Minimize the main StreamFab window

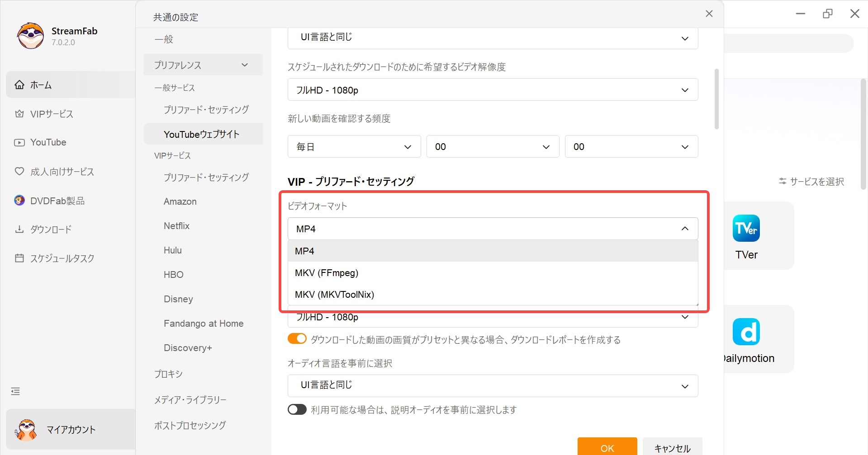801,14
